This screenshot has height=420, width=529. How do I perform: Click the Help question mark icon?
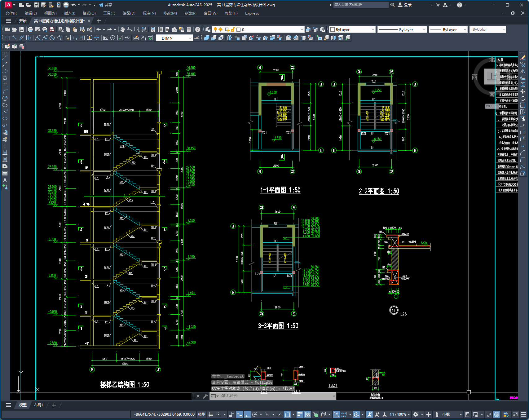[198, 29]
